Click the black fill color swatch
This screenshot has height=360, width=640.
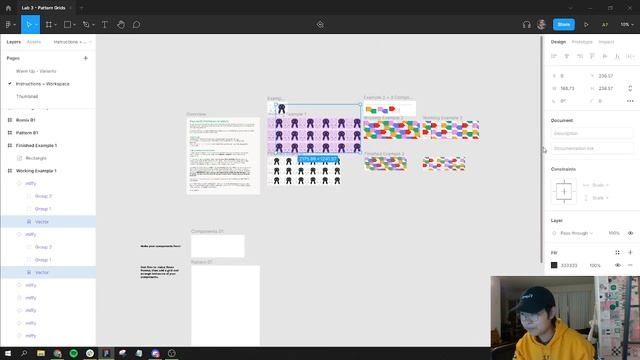point(554,265)
